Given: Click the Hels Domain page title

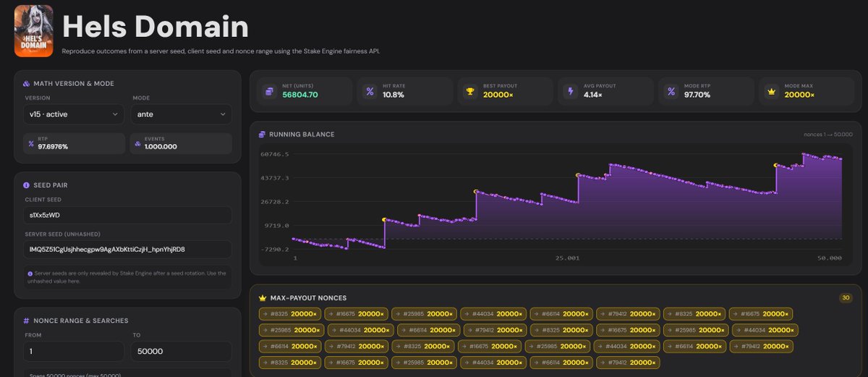Looking at the screenshot, I should click(x=156, y=27).
